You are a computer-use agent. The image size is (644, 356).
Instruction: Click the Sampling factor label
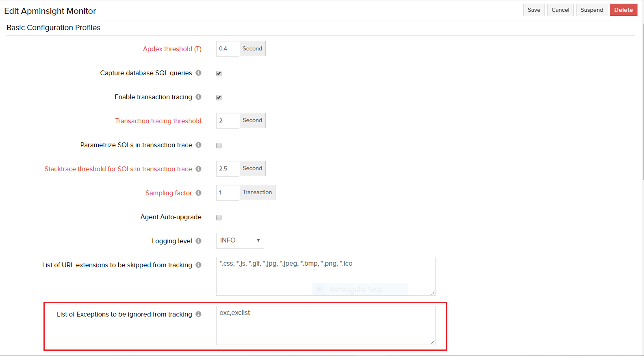pos(169,193)
